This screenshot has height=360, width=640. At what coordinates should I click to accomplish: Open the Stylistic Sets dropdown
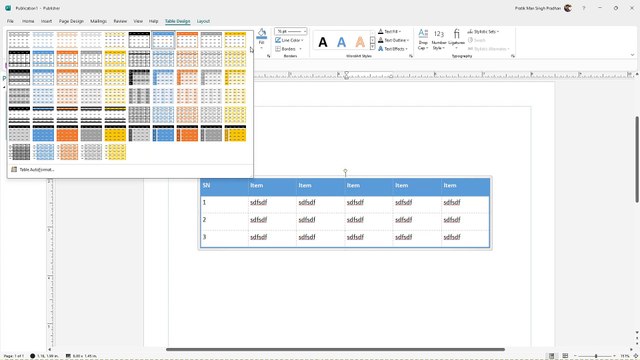[x=483, y=31]
